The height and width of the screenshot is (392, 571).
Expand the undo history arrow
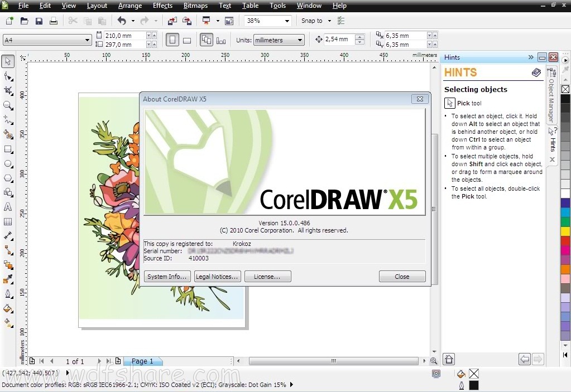(x=133, y=21)
